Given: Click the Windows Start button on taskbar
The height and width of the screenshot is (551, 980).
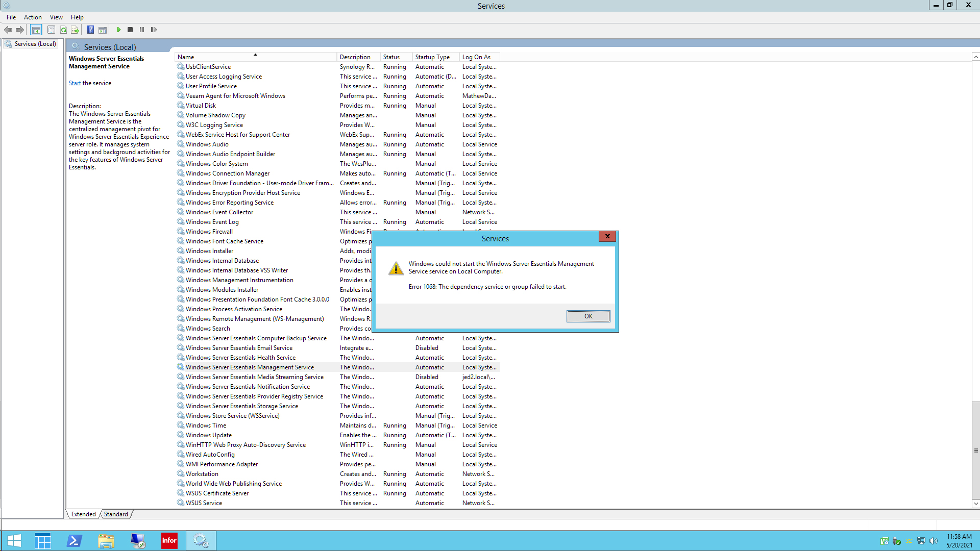Looking at the screenshot, I should pos(14,541).
